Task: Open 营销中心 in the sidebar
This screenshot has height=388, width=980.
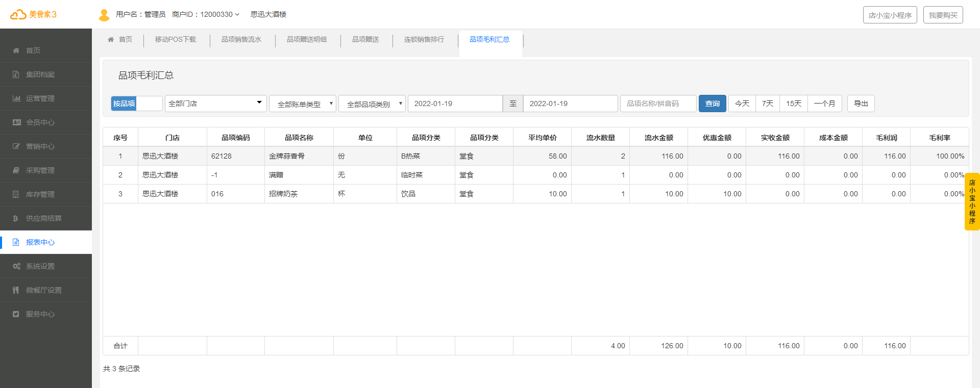Action: point(46,146)
